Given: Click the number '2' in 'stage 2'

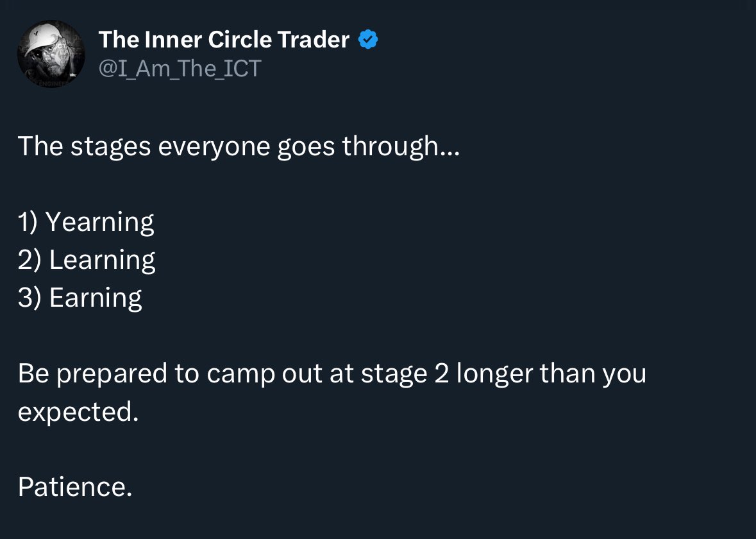Looking at the screenshot, I should coord(441,374).
